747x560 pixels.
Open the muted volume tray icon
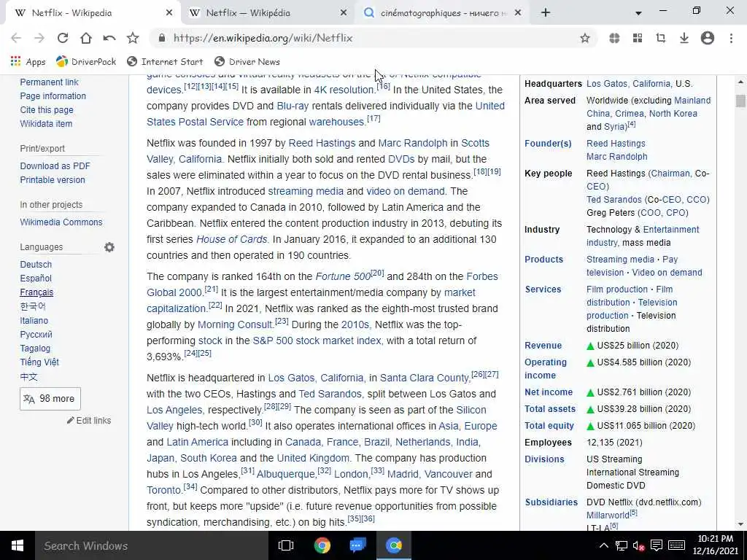point(639,545)
